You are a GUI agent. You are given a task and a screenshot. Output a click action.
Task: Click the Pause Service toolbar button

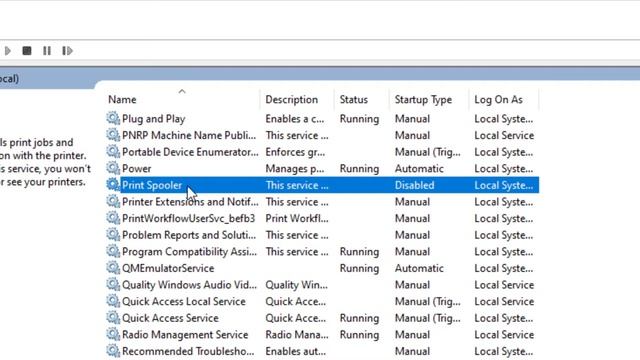click(x=47, y=51)
